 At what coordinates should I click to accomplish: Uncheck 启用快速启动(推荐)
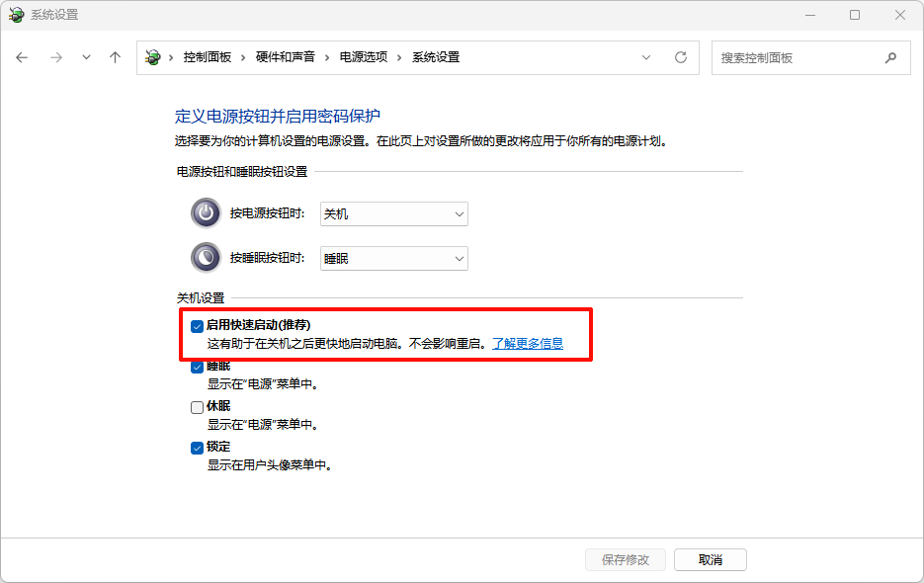(198, 326)
